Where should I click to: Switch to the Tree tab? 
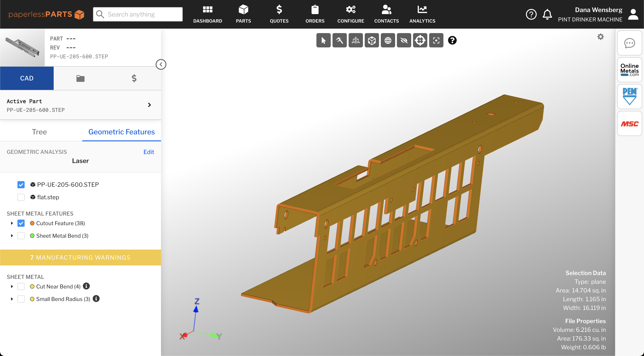click(39, 132)
